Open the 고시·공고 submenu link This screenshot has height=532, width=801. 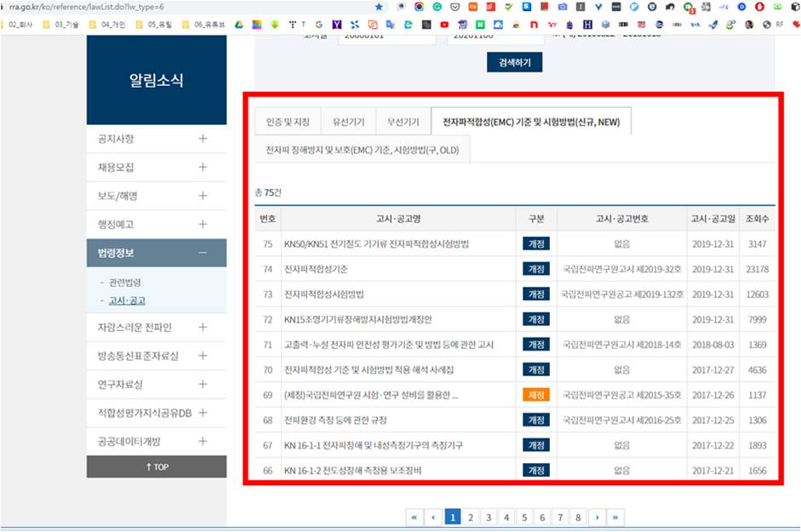pos(127,300)
